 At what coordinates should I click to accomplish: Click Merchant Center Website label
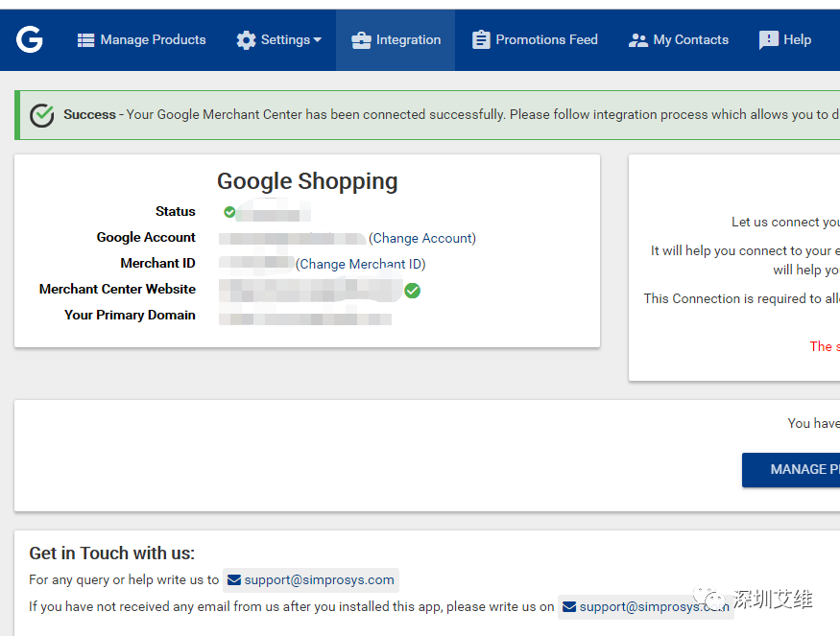(117, 289)
